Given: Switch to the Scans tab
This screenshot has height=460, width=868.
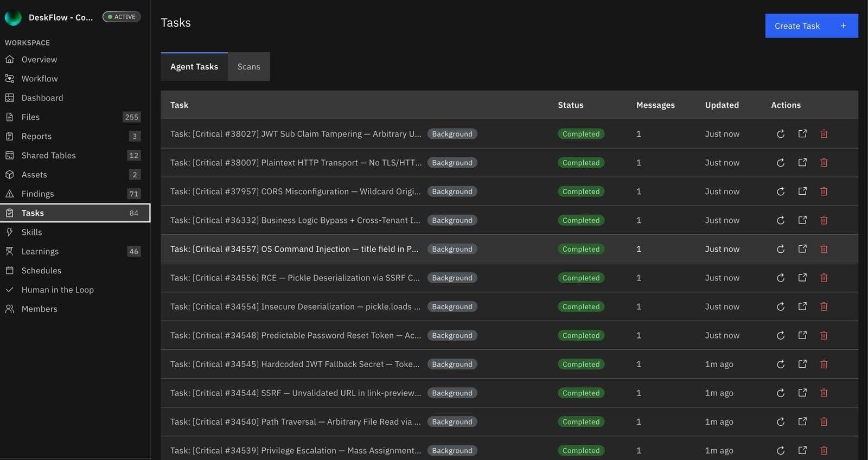Looking at the screenshot, I should coord(248,67).
